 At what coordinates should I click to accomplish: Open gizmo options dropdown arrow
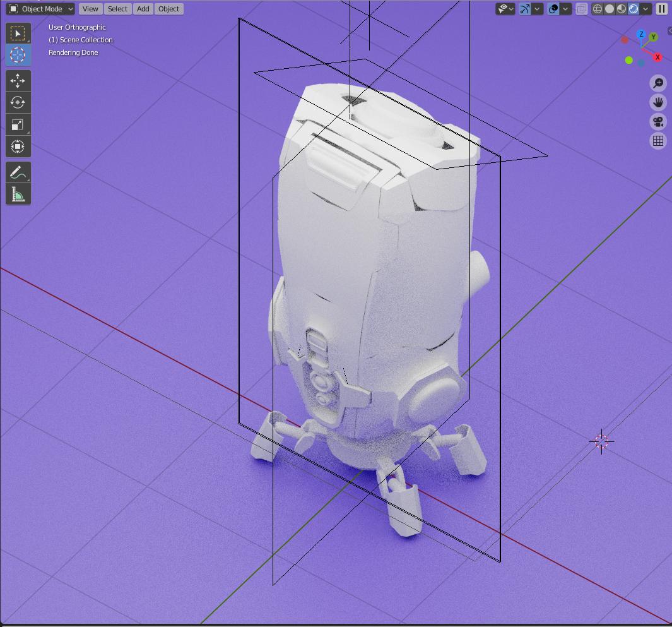(x=538, y=9)
